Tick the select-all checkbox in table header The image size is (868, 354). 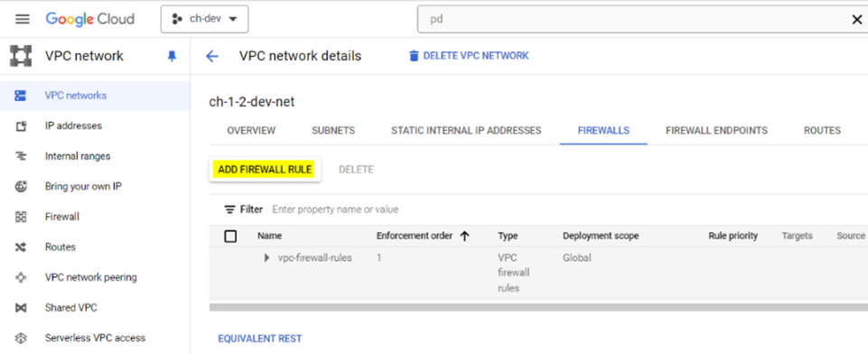pos(231,237)
